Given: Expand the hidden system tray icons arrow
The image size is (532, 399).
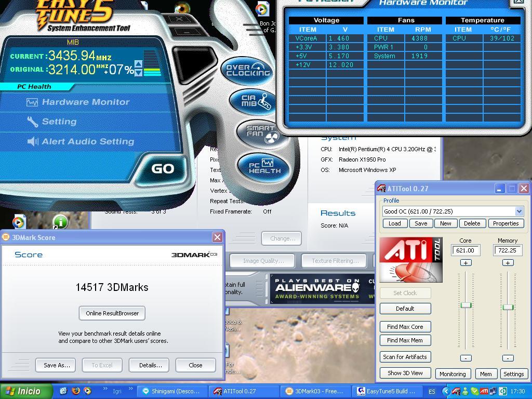Looking at the screenshot, I should click(446, 392).
